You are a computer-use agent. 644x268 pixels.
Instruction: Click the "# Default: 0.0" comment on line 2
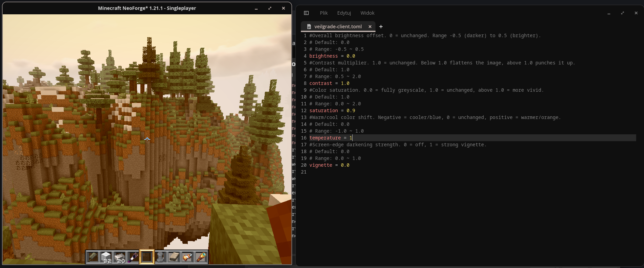click(x=329, y=42)
